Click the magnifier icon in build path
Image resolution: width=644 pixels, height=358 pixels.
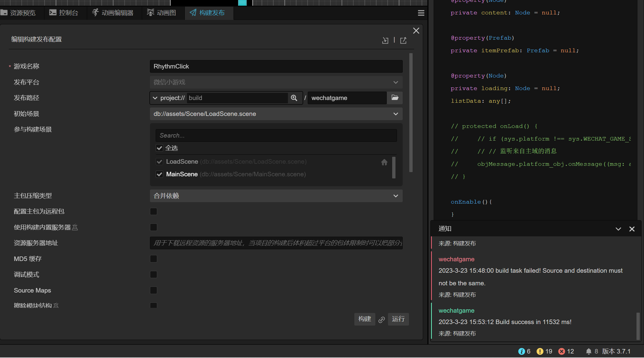click(294, 98)
